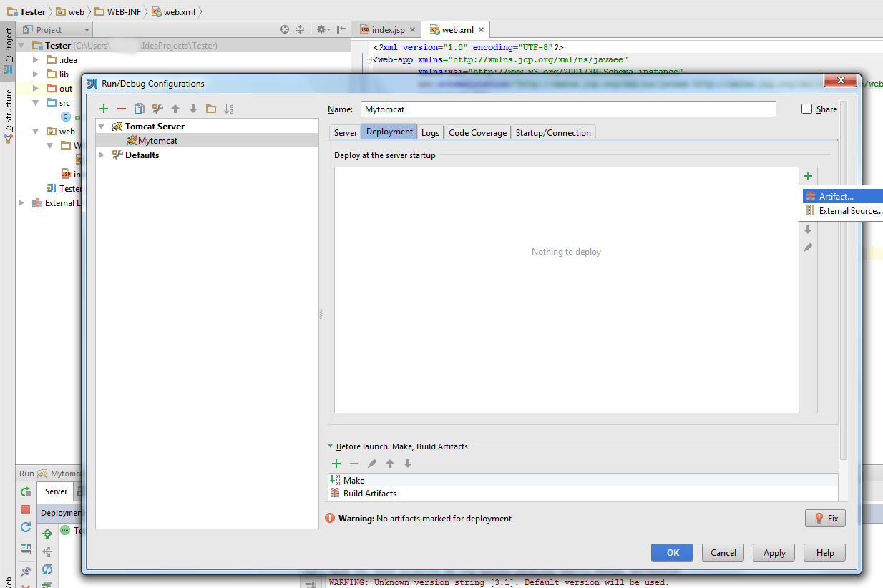883x588 pixels.
Task: Open edit defaults wrench icon
Action: tap(157, 109)
